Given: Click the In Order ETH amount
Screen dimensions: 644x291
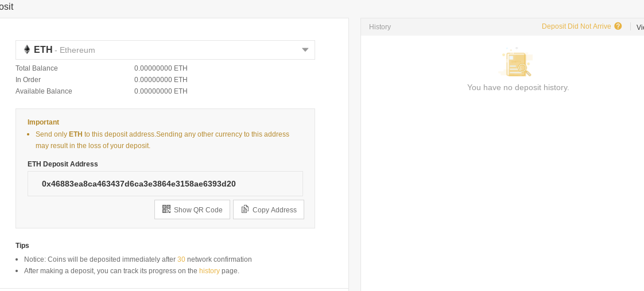Looking at the screenshot, I should point(161,80).
